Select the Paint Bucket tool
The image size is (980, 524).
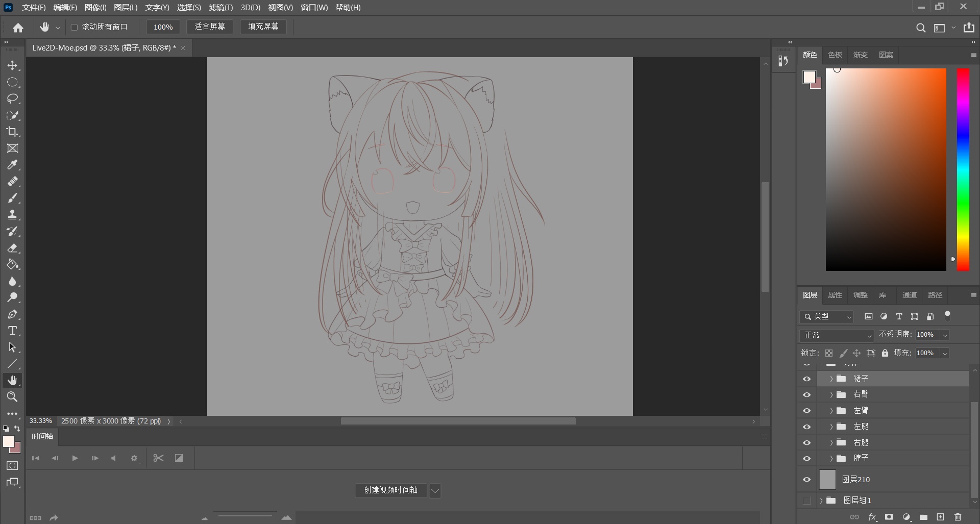(12, 264)
